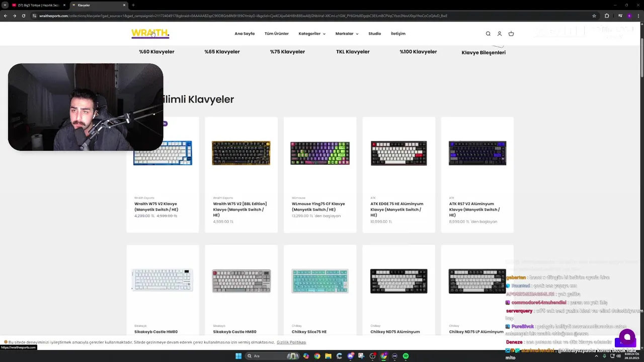Click gray Sikakeyb Castle HM80 image

(242, 281)
